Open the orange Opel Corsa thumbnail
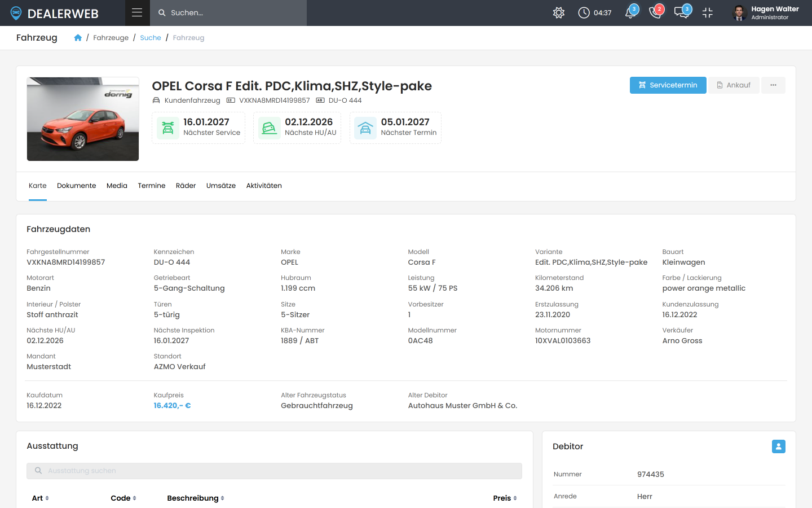The image size is (812, 508). point(83,119)
